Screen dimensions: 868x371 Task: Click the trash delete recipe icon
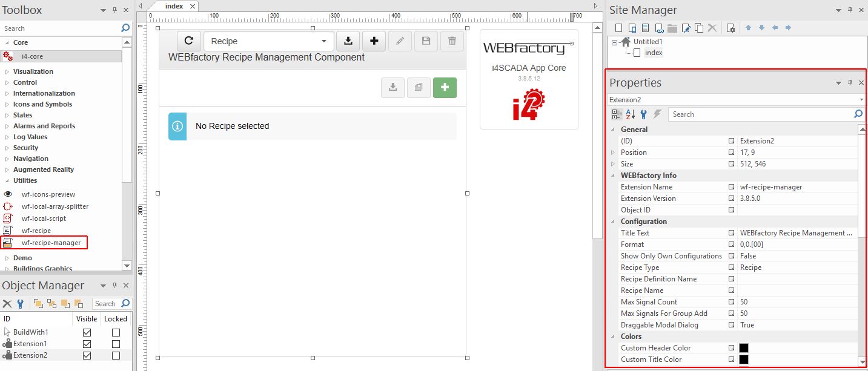(x=452, y=41)
